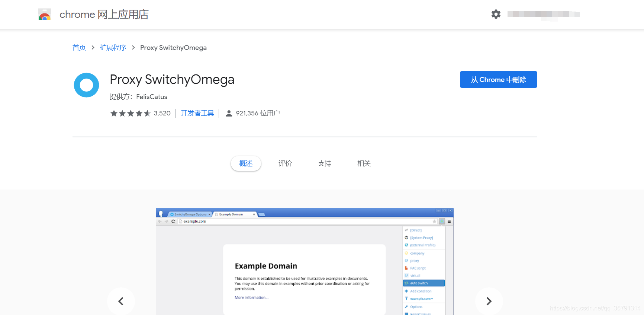This screenshot has width=644, height=315.
Task: Open the 支持 tab
Action: tap(325, 163)
